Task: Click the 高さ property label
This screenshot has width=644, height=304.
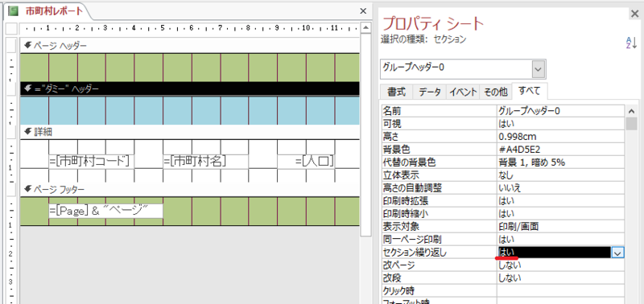Action: point(390,137)
